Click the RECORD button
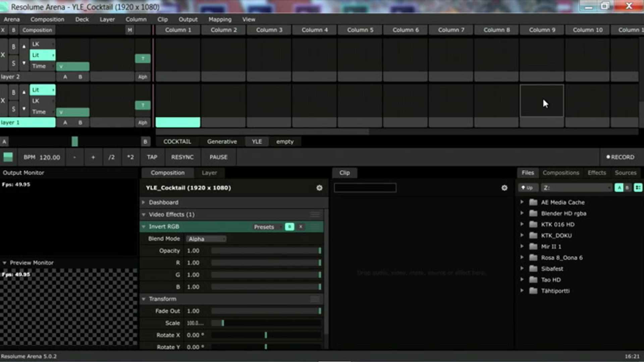644x362 pixels. pos(620,157)
